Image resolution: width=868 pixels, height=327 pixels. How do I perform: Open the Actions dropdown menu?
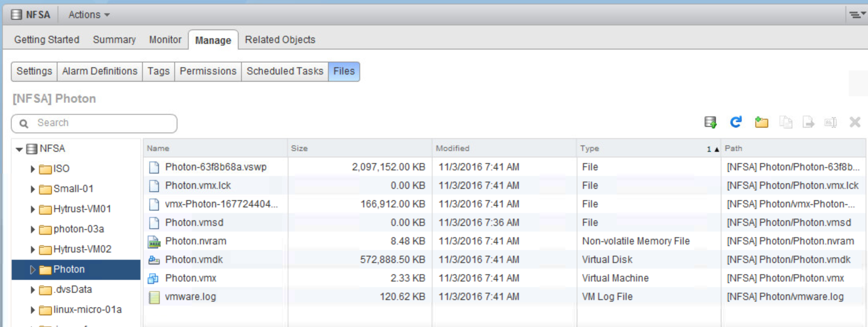[x=89, y=15]
